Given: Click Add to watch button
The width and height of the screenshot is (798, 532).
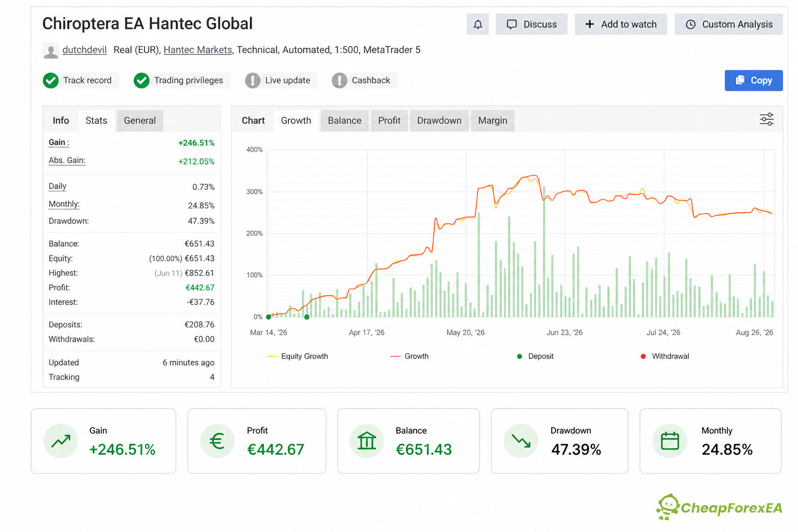Looking at the screenshot, I should [621, 24].
